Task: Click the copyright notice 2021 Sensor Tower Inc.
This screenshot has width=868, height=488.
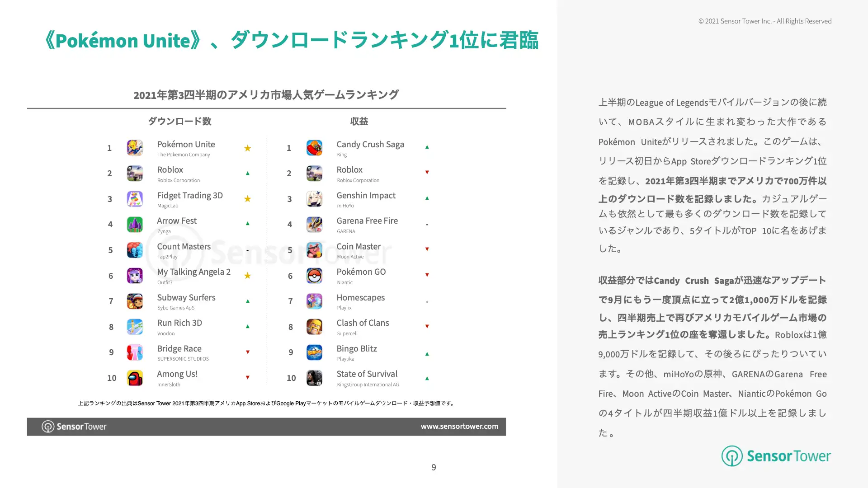Action: 765,21
